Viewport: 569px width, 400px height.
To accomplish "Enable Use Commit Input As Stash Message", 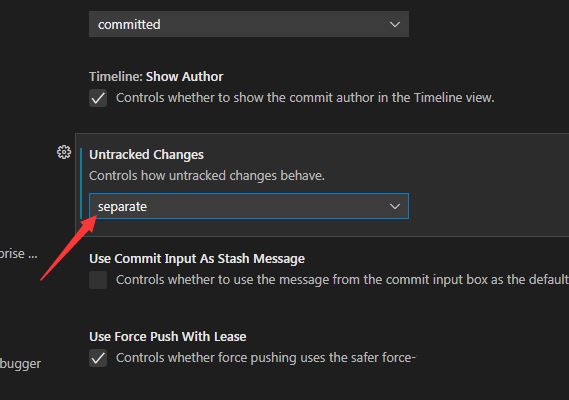I will (x=98, y=280).
